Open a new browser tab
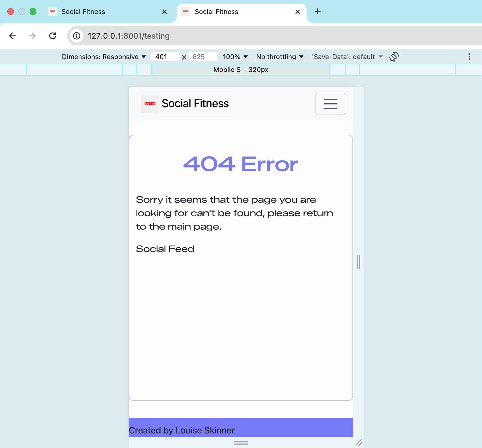This screenshot has height=448, width=482. [x=318, y=11]
